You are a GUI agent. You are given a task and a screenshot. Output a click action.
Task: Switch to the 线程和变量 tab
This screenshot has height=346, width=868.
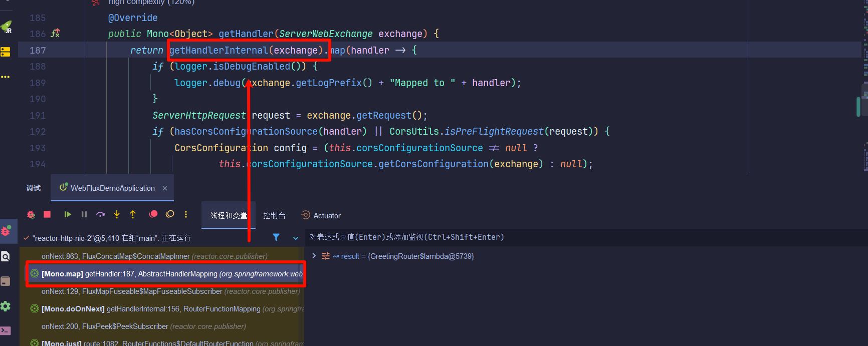[229, 215]
